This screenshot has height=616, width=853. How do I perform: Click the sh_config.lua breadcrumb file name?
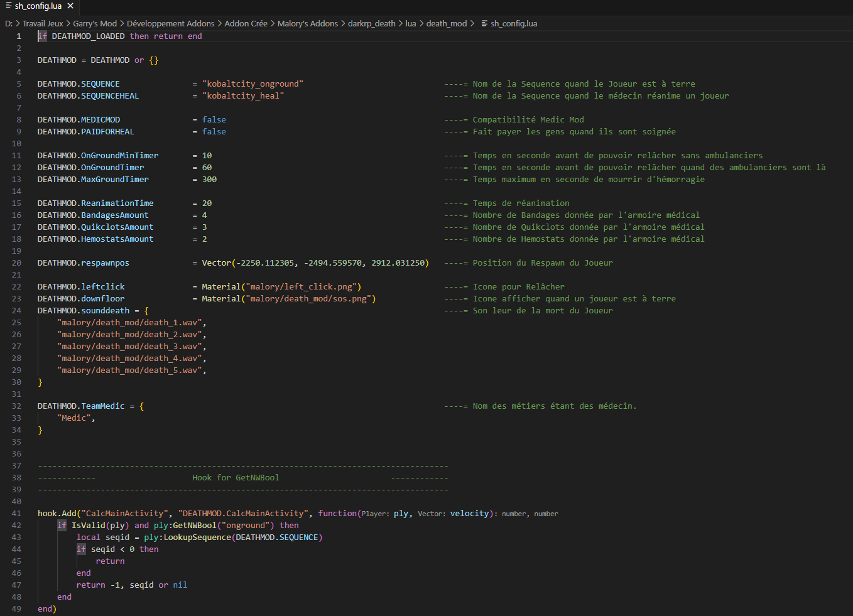pyautogui.click(x=514, y=23)
